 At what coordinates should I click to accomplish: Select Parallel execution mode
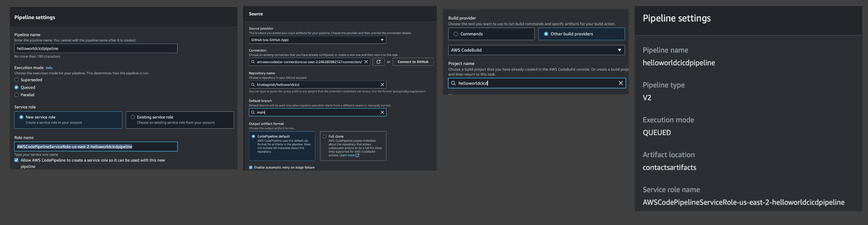point(17,95)
